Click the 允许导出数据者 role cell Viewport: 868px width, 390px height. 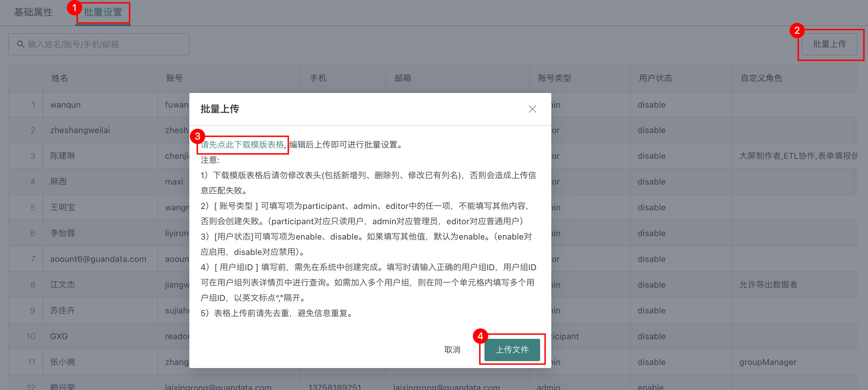click(x=768, y=285)
